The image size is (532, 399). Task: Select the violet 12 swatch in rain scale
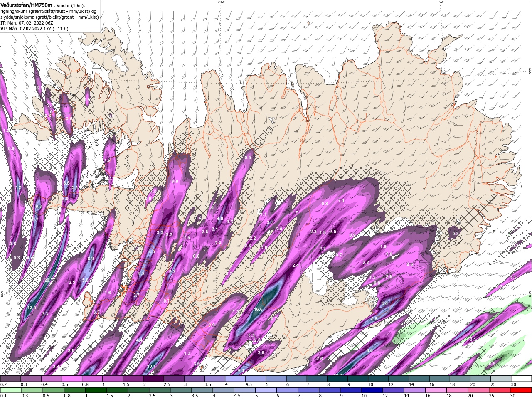(x=393, y=390)
